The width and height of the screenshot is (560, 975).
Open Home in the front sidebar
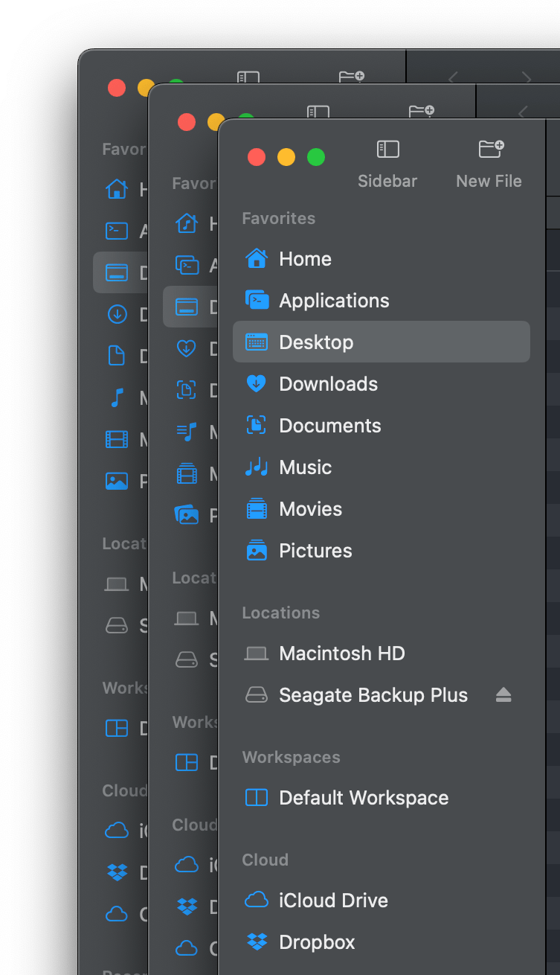[x=305, y=259]
